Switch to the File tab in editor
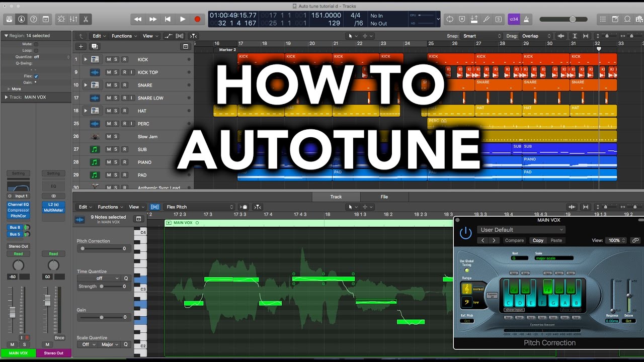 tap(384, 197)
